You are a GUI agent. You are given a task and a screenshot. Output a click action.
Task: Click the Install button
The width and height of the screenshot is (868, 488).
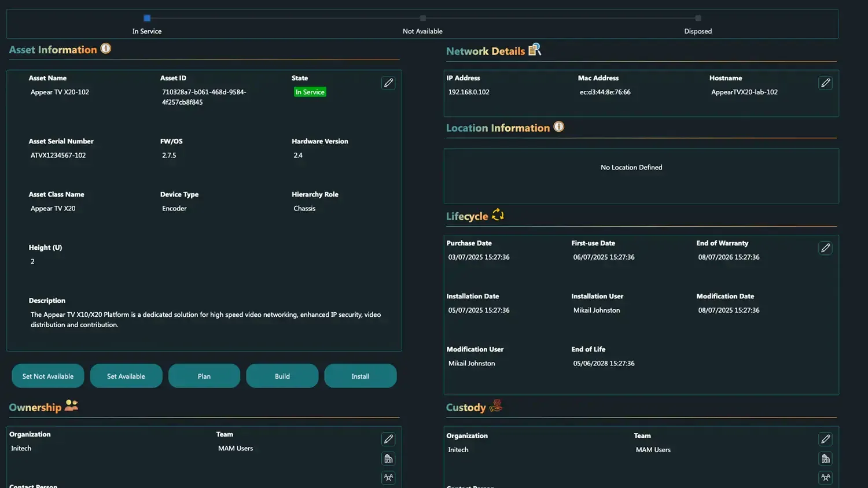click(361, 376)
